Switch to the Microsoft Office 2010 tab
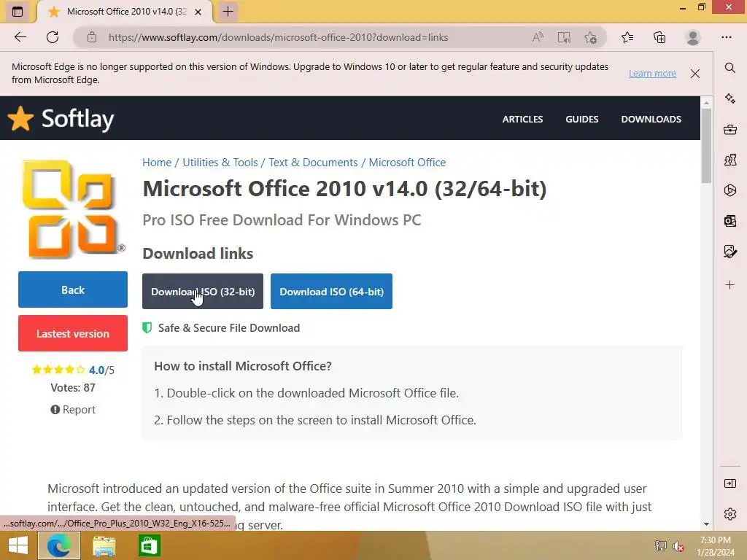Viewport: 747px width, 560px height. (125, 12)
